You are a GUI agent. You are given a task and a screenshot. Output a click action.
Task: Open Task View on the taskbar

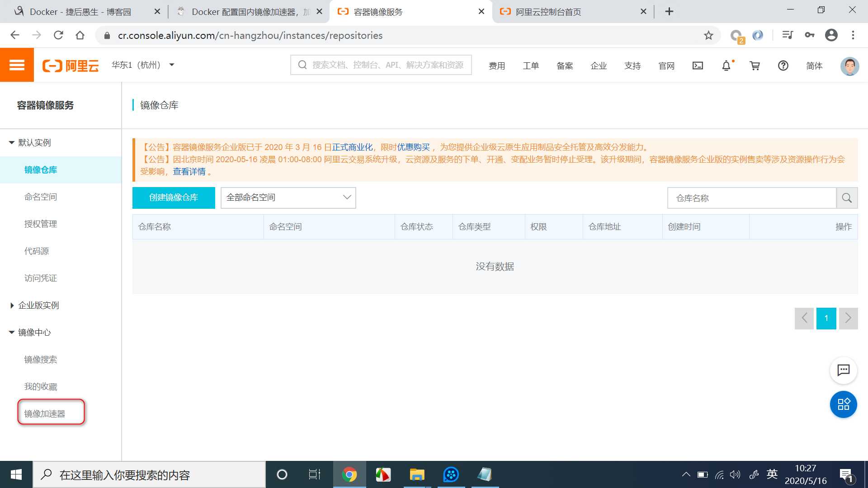(315, 474)
